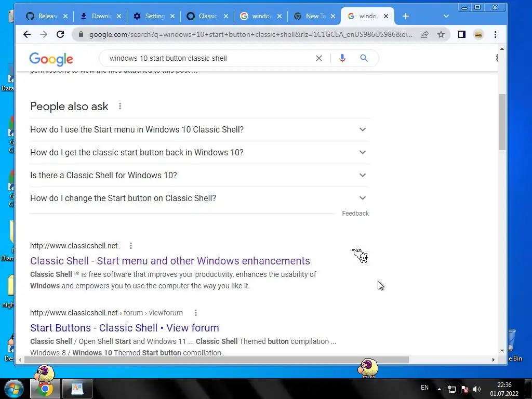Clear the Google search box text
This screenshot has width=532, height=399.
point(319,58)
